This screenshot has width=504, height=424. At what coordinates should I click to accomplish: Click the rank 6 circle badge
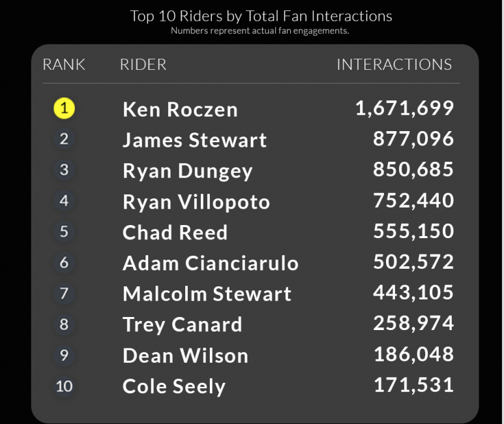tap(64, 263)
